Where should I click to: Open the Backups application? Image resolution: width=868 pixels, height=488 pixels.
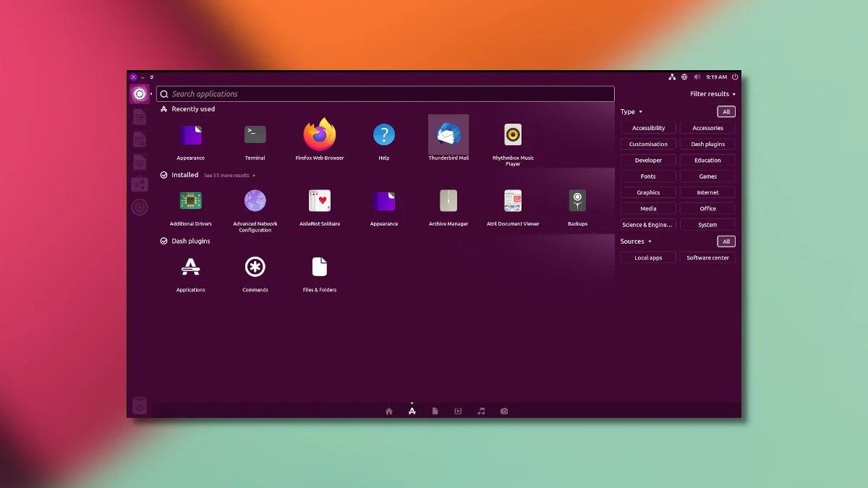[x=576, y=201]
